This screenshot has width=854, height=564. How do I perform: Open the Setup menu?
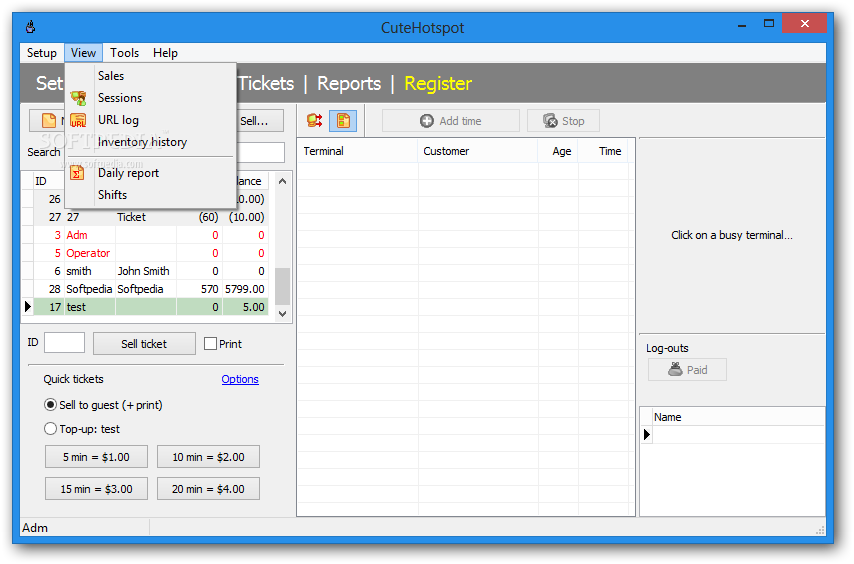(42, 53)
